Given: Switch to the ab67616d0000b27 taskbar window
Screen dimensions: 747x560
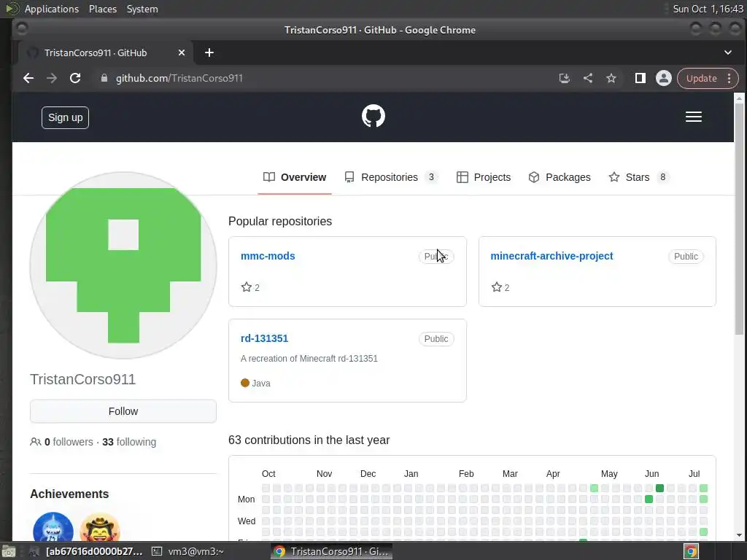Looking at the screenshot, I should coord(86,551).
